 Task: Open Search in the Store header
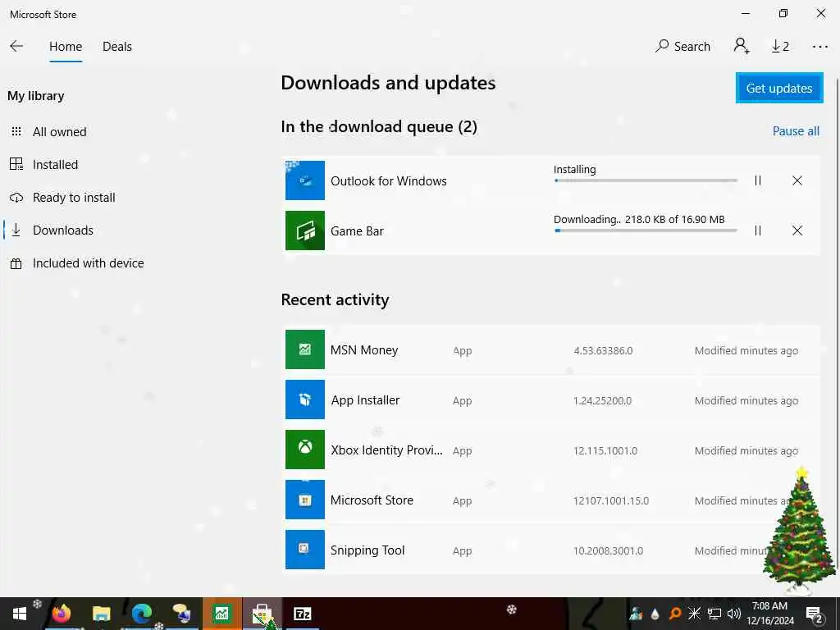682,47
